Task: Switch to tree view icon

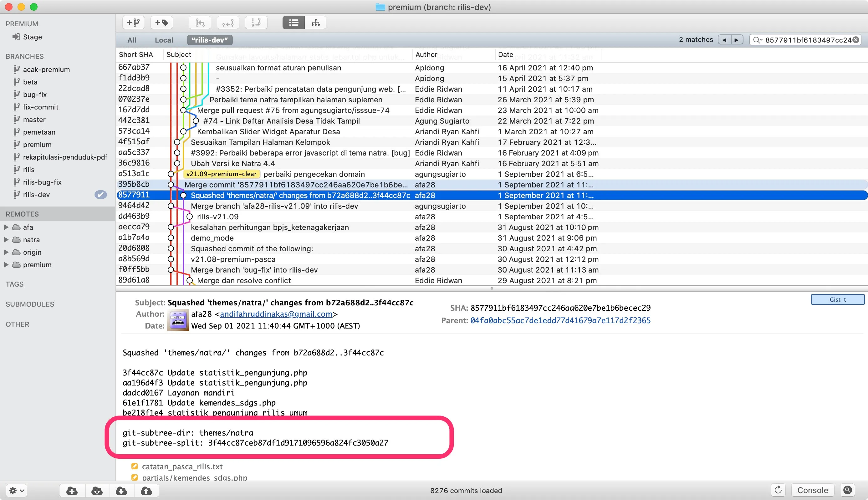Action: [x=315, y=23]
